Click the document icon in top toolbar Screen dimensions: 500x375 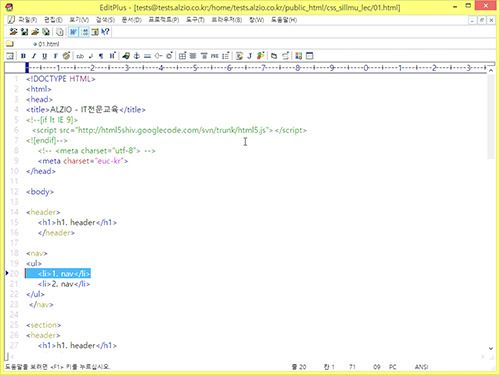60,32
